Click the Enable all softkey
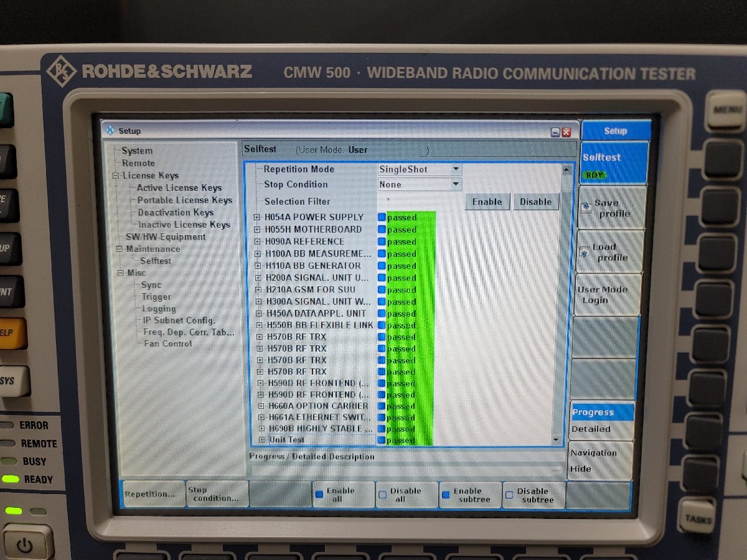The image size is (747, 560). coord(343,495)
